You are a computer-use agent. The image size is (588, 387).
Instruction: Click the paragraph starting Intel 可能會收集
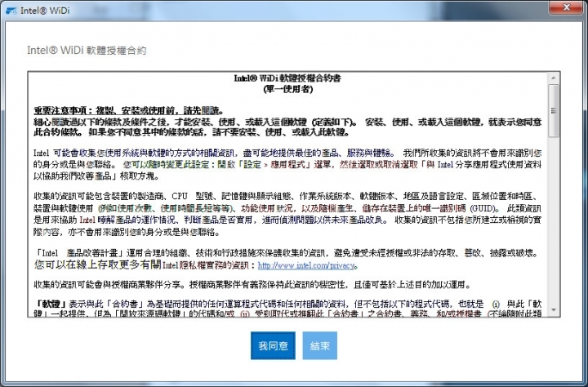[287, 164]
